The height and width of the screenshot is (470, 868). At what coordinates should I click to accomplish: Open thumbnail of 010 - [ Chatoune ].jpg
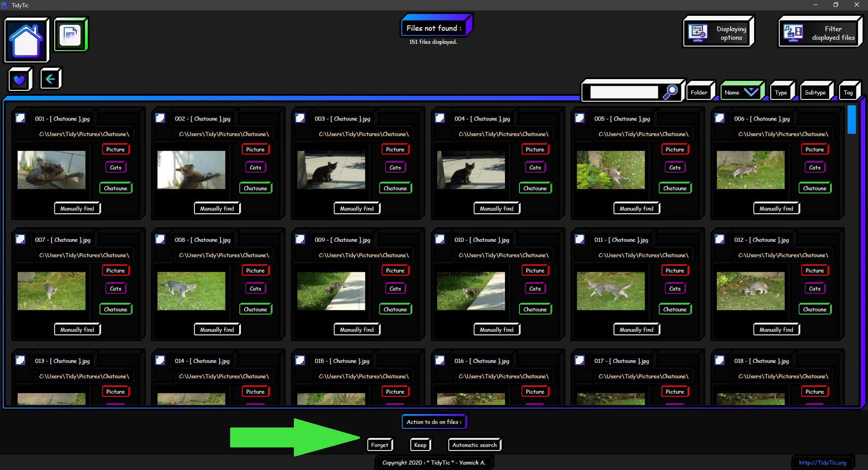click(471, 291)
